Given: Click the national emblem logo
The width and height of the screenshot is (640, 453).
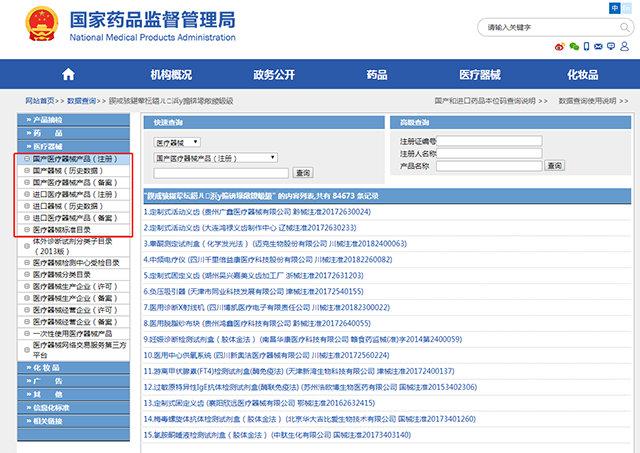Looking at the screenshot, I should (x=42, y=24).
